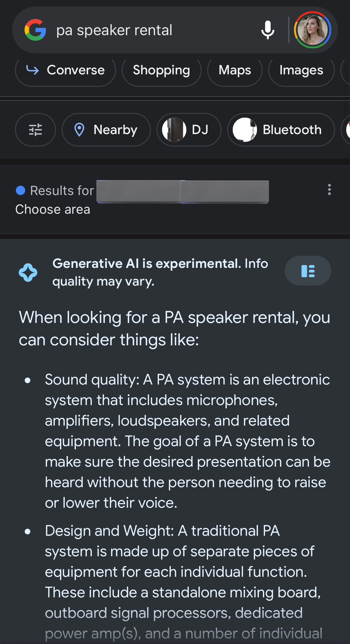
Task: Tap the Google logo icon
Action: tap(35, 30)
